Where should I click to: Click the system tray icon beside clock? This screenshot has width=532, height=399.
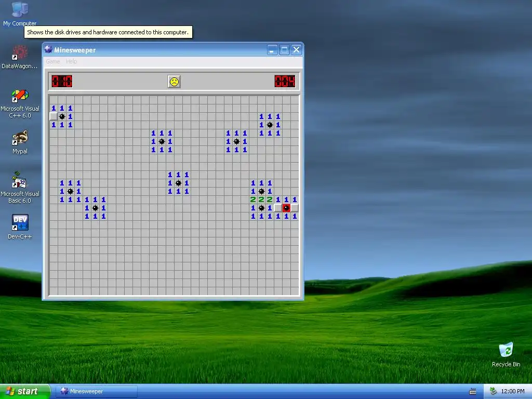(x=493, y=391)
